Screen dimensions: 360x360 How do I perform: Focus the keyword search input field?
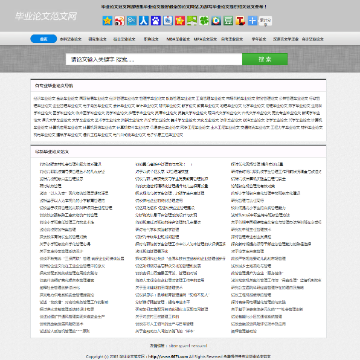(x=154, y=59)
